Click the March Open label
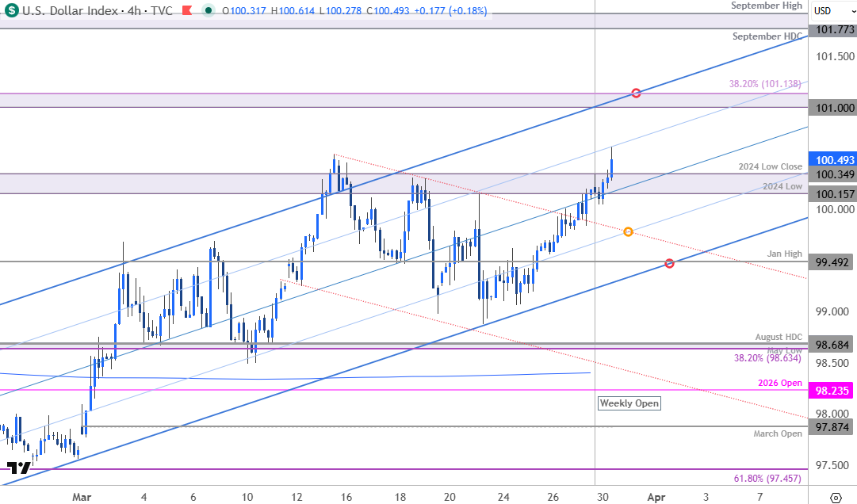The height and width of the screenshot is (504, 857). coord(778,433)
